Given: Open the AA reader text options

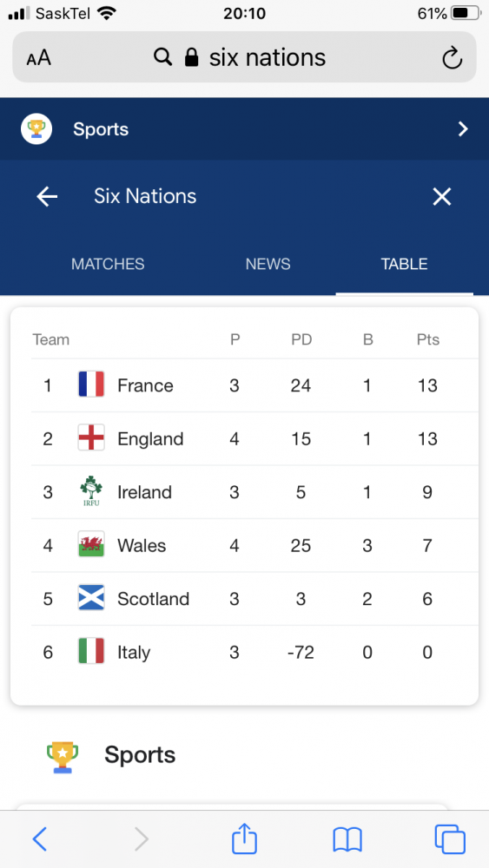Looking at the screenshot, I should click(x=39, y=58).
